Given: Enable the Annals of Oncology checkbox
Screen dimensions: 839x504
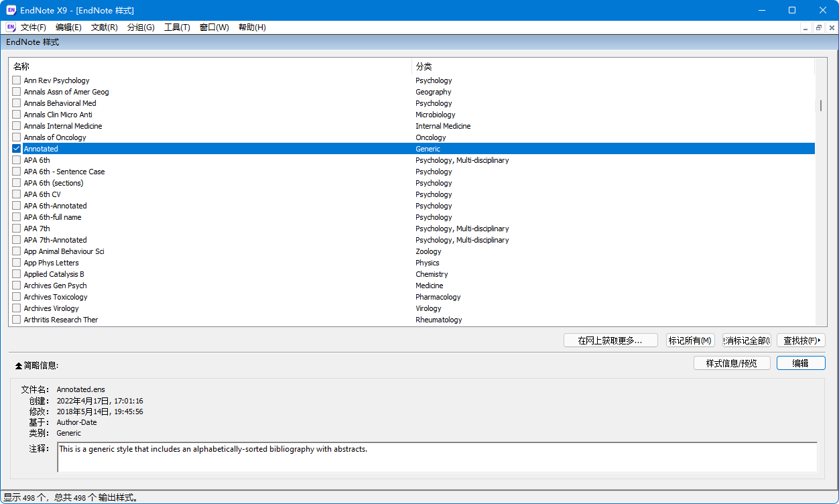Looking at the screenshot, I should pos(17,137).
